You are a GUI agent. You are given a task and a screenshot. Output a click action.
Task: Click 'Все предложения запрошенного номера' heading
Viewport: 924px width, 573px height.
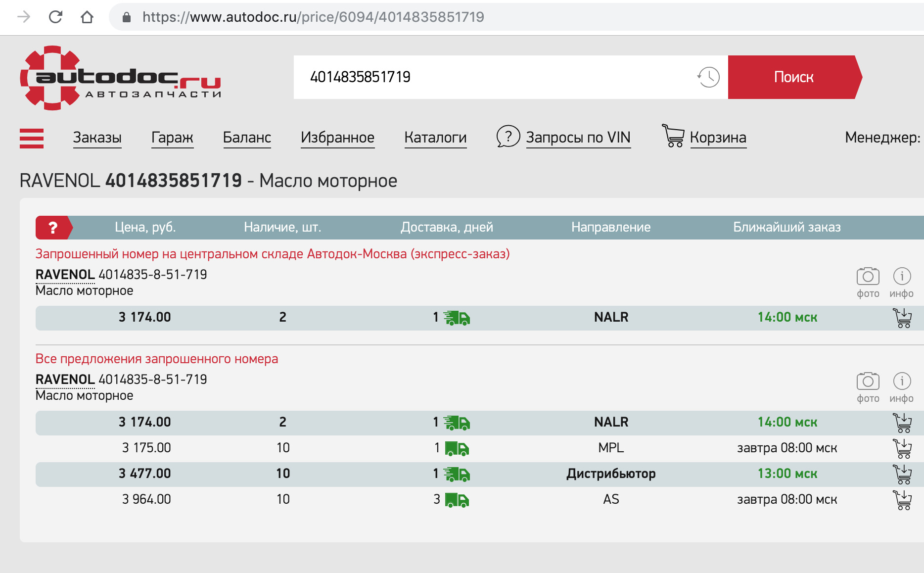coord(157,359)
